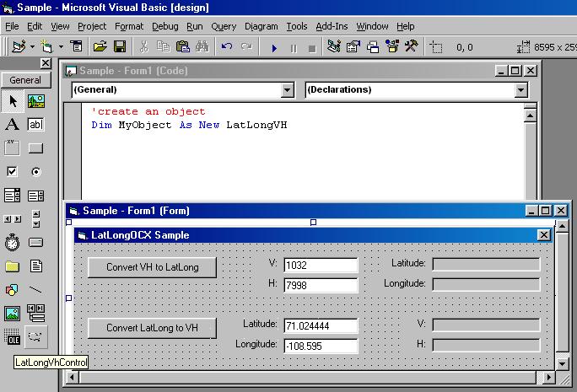
Task: Click the Add Standard EXE Project toolbar icon
Action: (19, 46)
